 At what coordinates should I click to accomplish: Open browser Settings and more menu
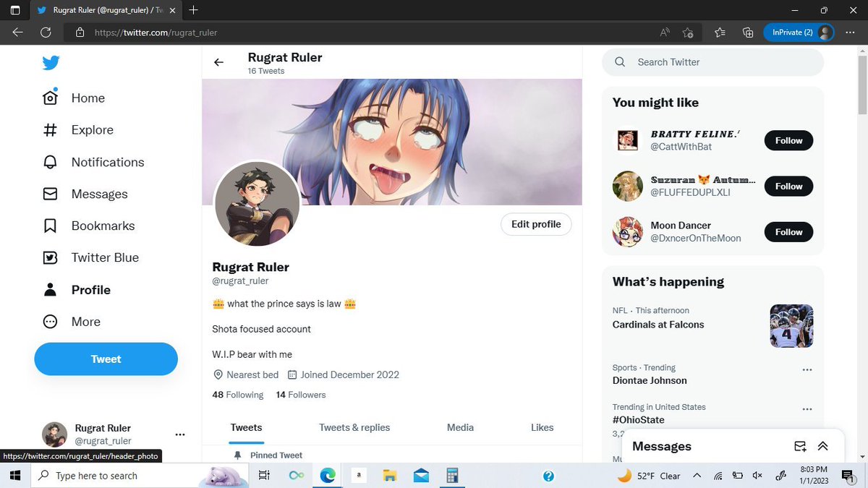(x=850, y=33)
